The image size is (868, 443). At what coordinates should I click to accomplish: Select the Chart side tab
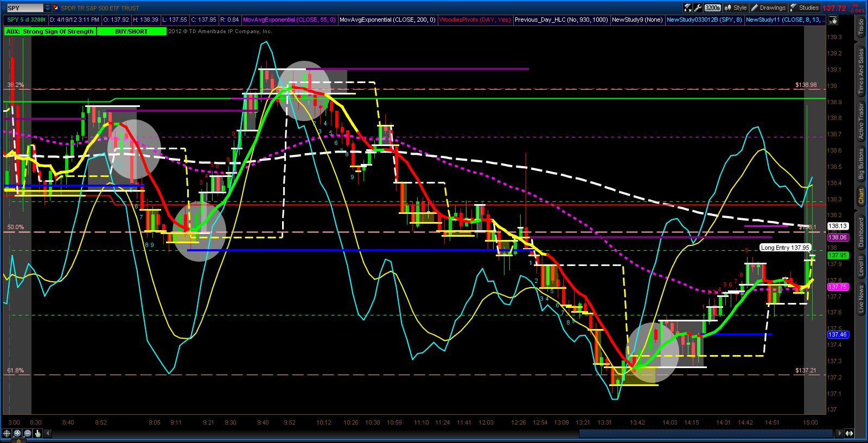(861, 195)
